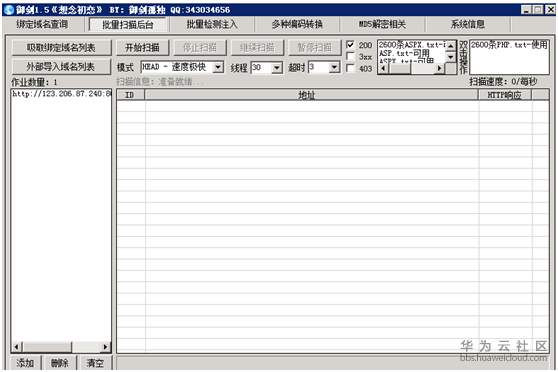Open the 模式 HEAD mode dropdown
Screen dimensions: 558x372
pyautogui.click(x=218, y=67)
